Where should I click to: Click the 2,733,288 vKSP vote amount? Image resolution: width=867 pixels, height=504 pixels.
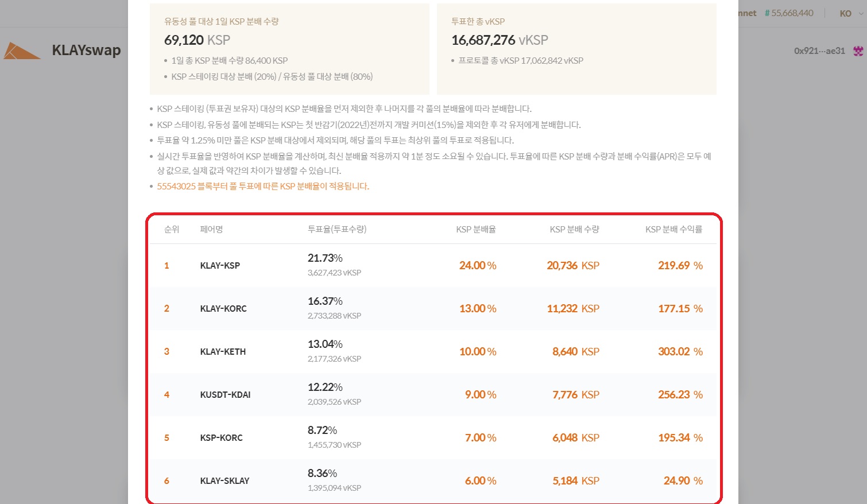click(334, 316)
